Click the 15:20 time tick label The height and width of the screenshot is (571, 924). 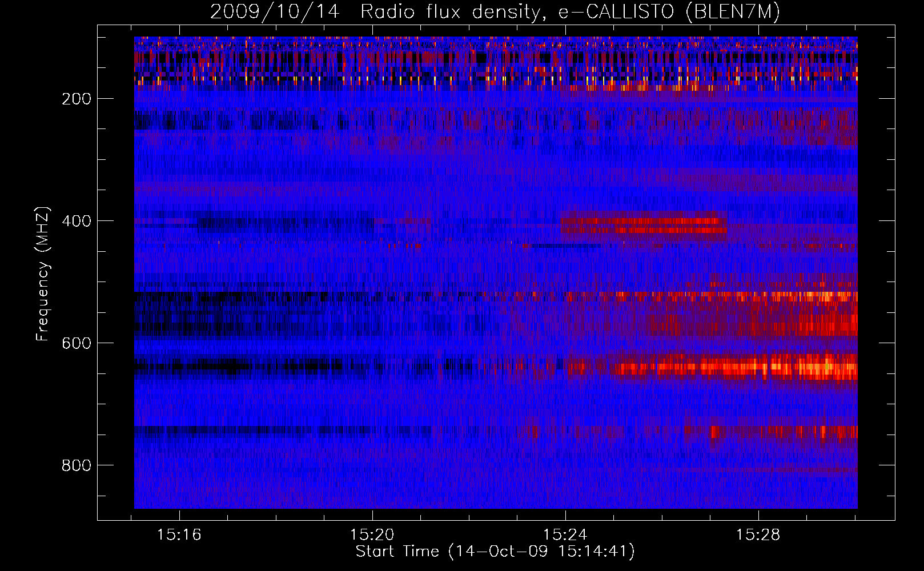(x=372, y=535)
